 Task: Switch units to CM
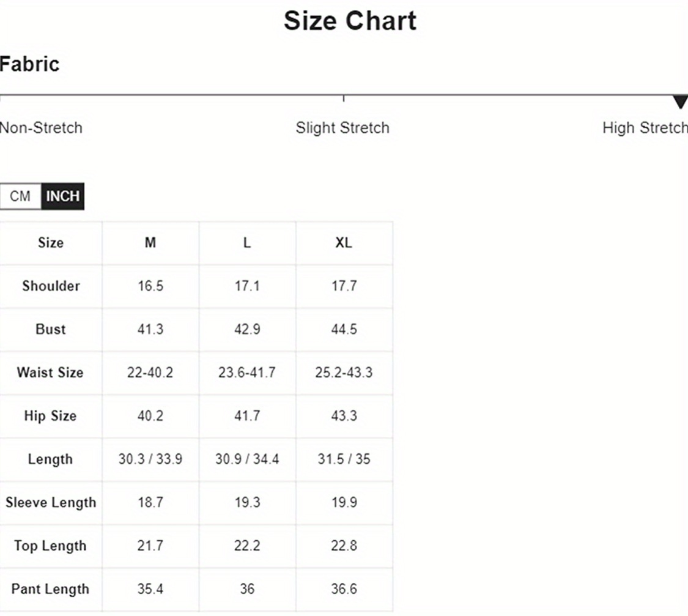tap(20, 196)
